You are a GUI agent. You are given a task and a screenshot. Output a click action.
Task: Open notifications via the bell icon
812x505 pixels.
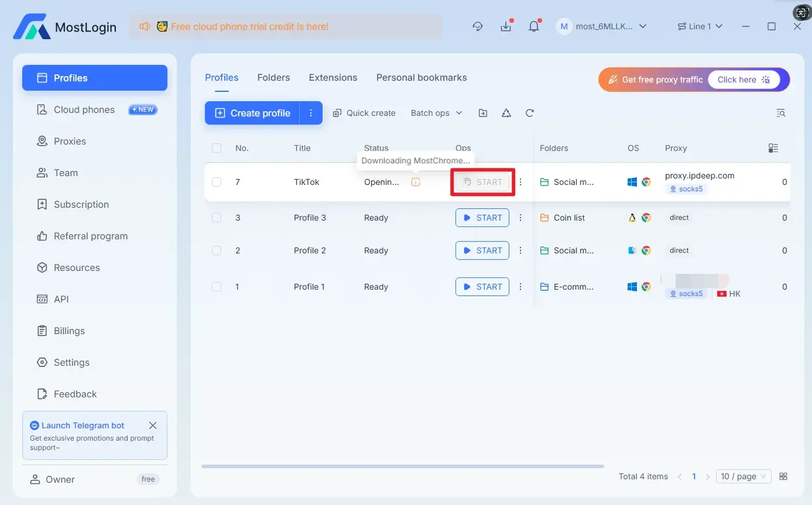click(533, 26)
